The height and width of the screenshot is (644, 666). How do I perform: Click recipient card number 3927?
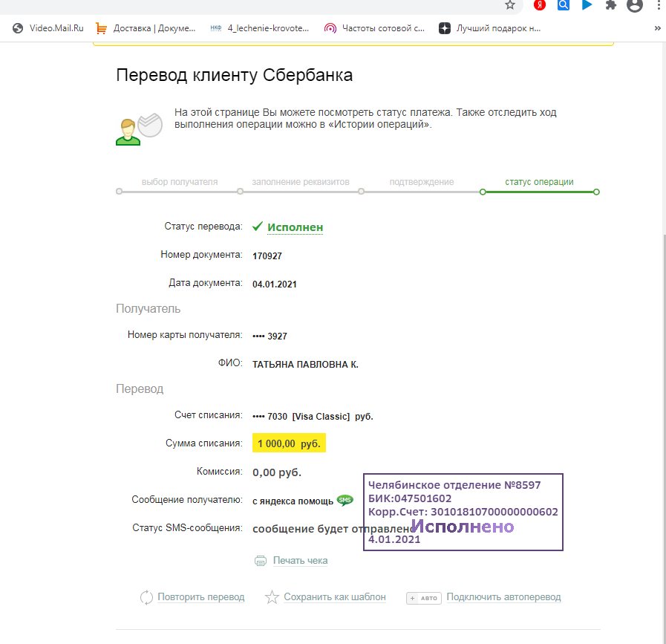[x=270, y=336]
